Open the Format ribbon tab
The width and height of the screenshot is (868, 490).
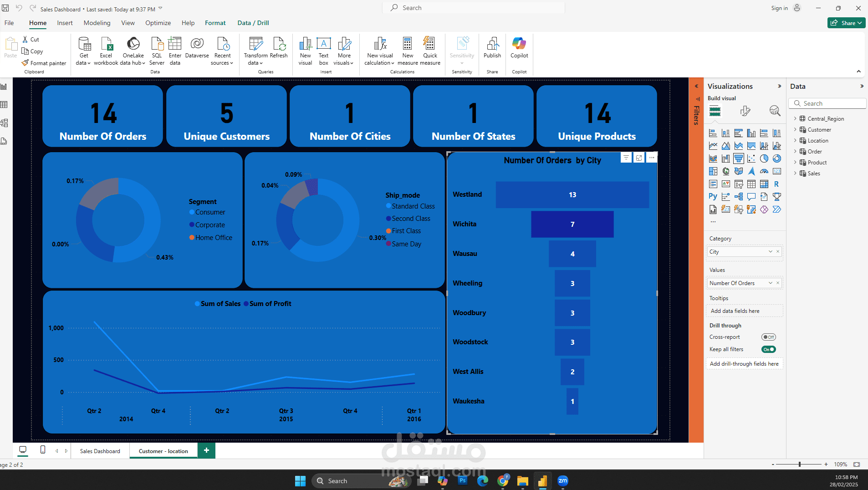pyautogui.click(x=215, y=23)
